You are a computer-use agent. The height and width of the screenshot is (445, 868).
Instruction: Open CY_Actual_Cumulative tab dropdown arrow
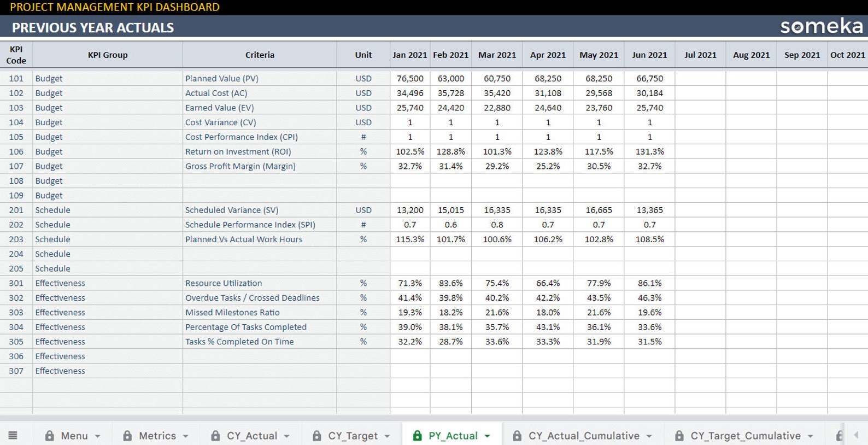coord(649,436)
